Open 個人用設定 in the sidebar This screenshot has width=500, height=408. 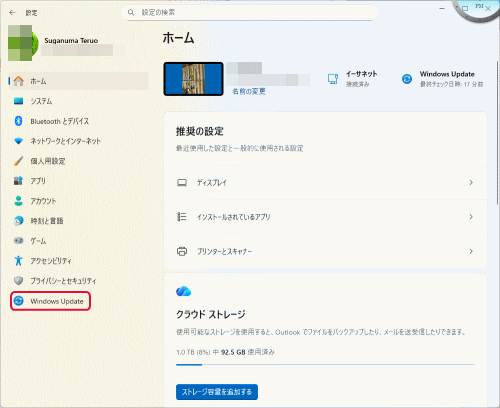point(78,161)
